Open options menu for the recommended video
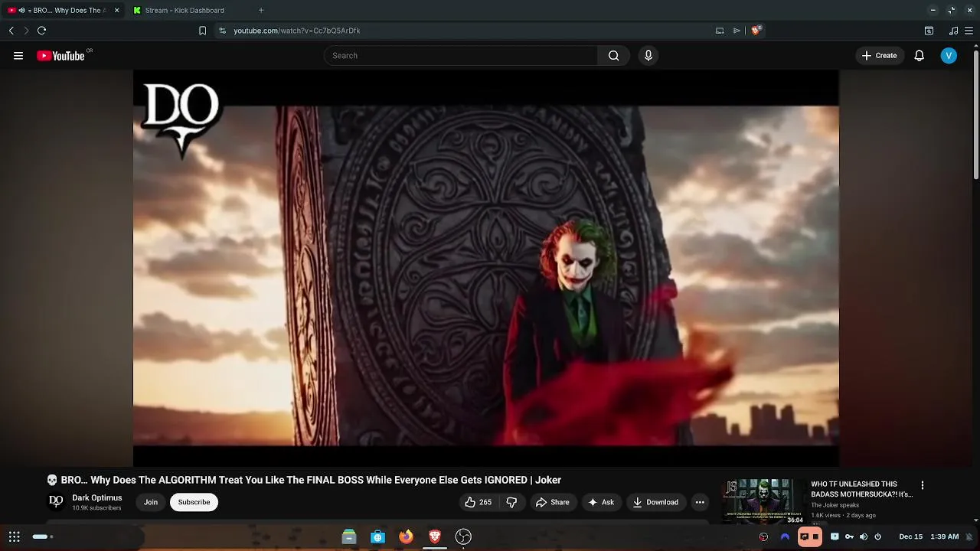The image size is (980, 551). (x=923, y=485)
